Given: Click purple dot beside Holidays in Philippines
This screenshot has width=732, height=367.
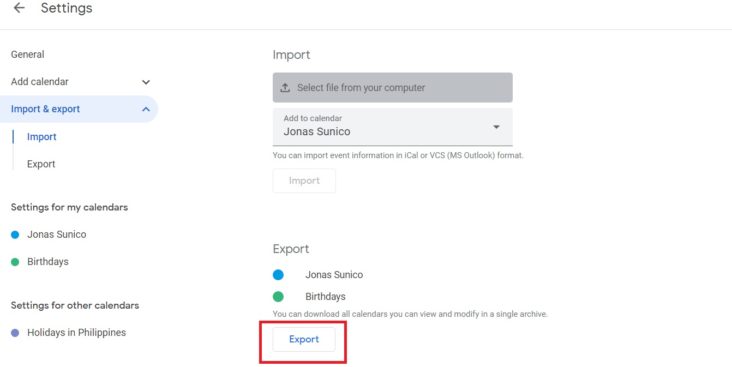Looking at the screenshot, I should click(x=15, y=333).
